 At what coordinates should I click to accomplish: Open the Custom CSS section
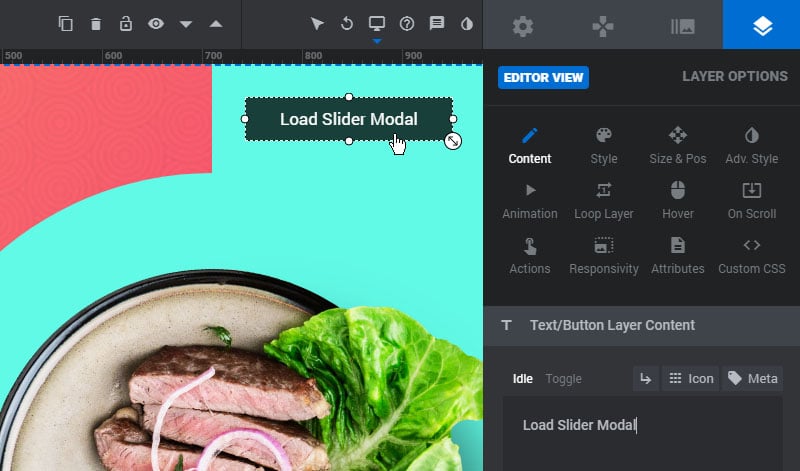[752, 257]
